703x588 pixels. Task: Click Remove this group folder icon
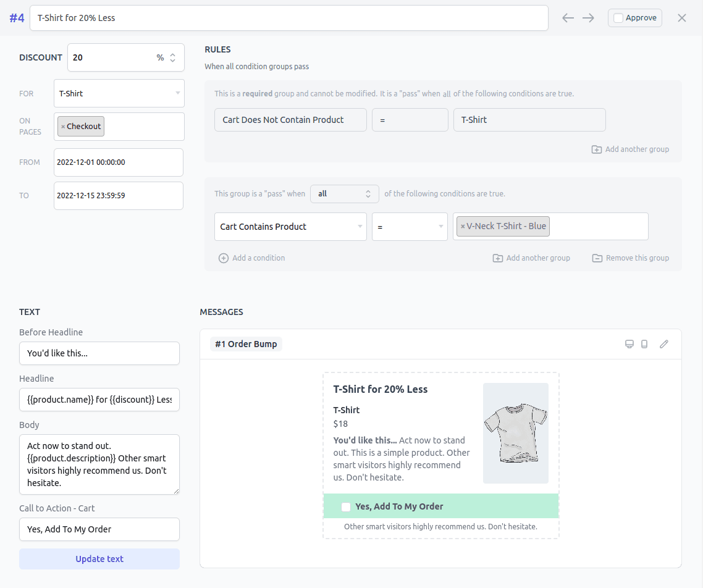(x=597, y=258)
